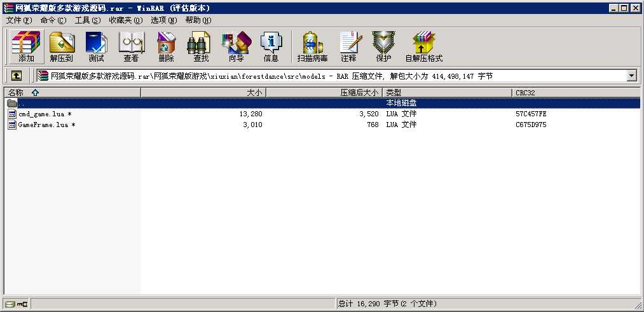Open the 文件(F) menu

(19, 20)
